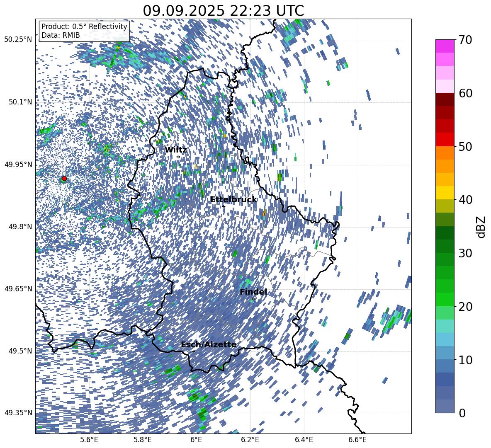Click the Wiltz city label

pyautogui.click(x=176, y=150)
